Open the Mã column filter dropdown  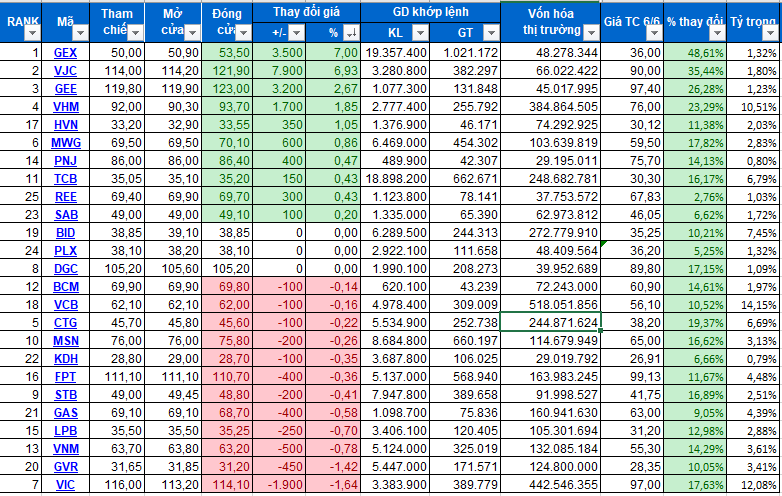(x=80, y=33)
